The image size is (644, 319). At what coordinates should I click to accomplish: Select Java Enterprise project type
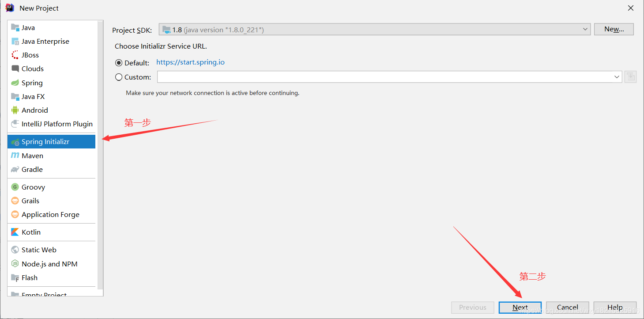(51, 41)
